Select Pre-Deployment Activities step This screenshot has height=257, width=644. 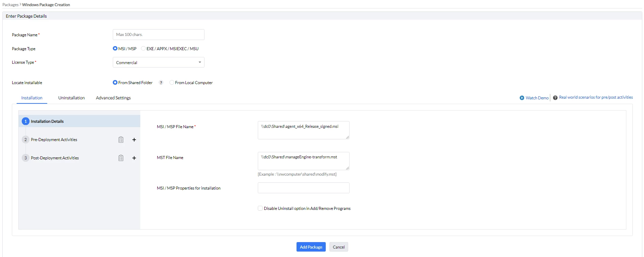click(x=54, y=140)
